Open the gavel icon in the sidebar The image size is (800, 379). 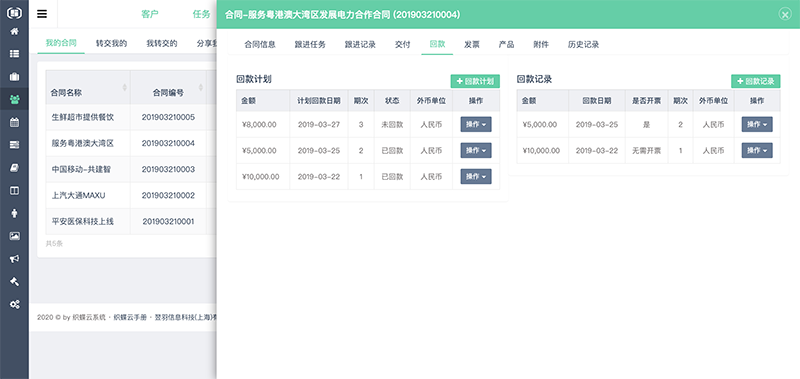click(x=14, y=281)
